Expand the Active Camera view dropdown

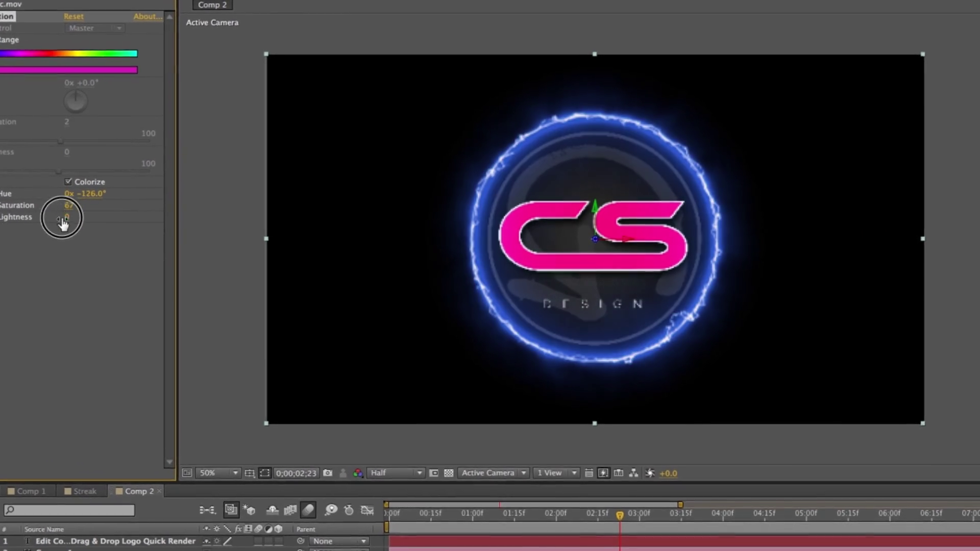point(493,473)
